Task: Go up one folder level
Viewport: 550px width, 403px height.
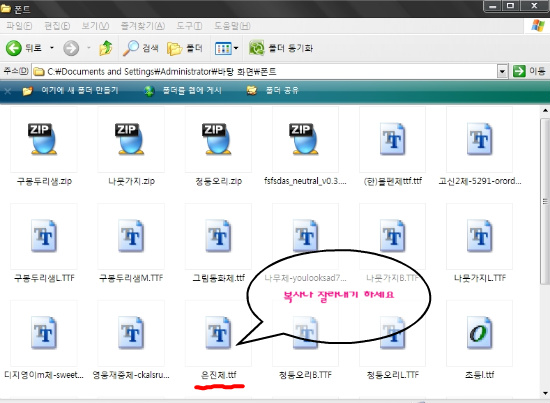Action: pos(106,48)
